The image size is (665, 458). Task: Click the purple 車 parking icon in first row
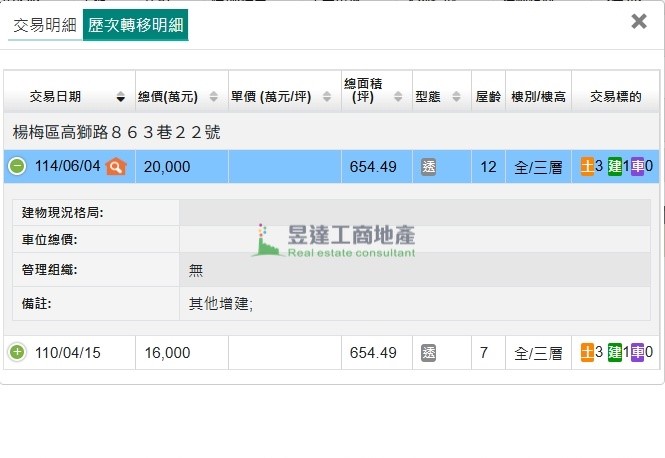637,166
